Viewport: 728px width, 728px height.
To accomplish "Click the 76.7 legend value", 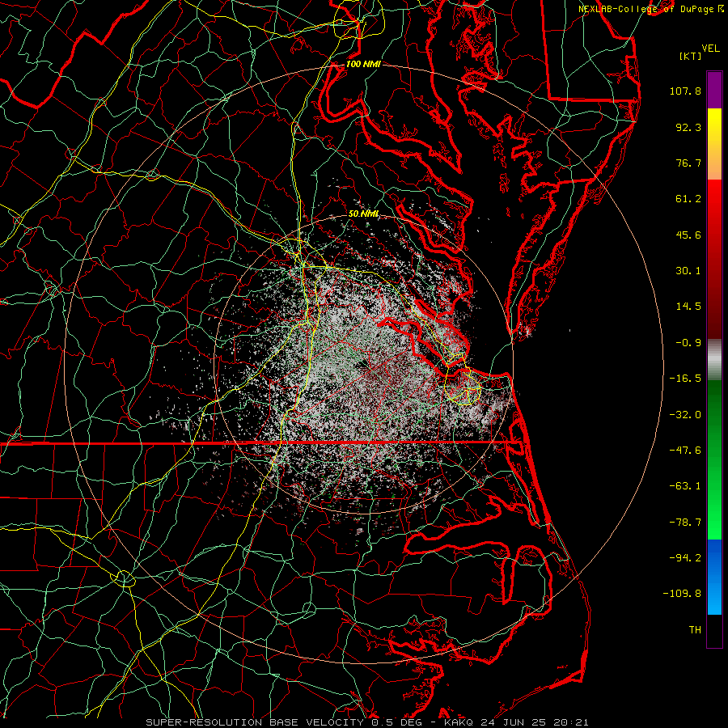I will [688, 163].
